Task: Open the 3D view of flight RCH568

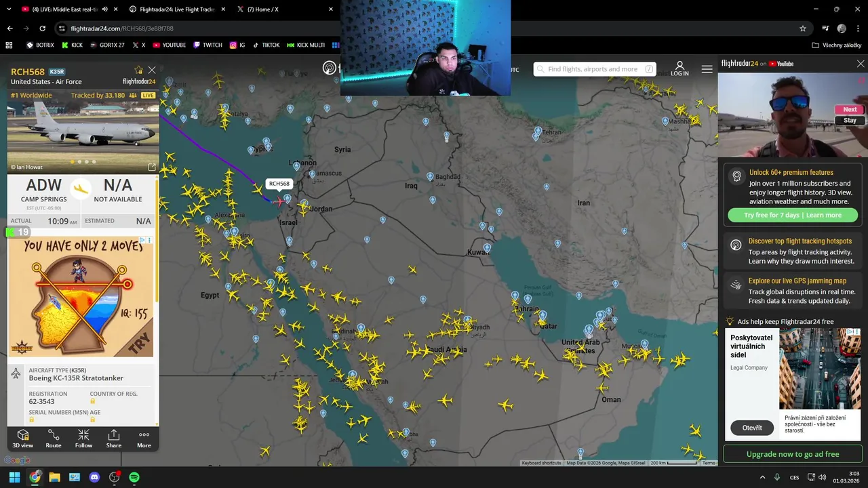Action: point(22,439)
